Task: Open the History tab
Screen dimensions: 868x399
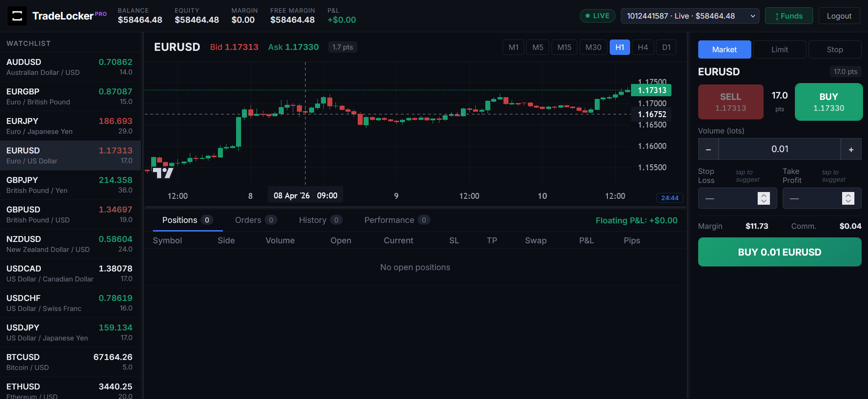Action: 321,220
